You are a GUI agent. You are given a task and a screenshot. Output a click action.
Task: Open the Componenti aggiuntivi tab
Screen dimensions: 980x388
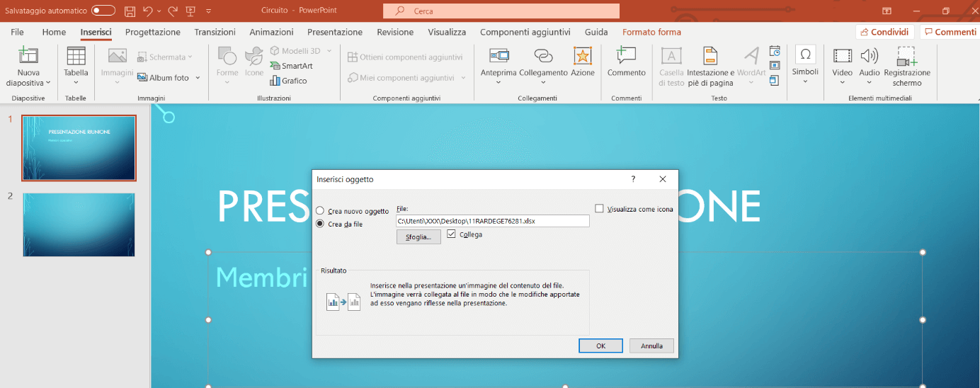(525, 32)
